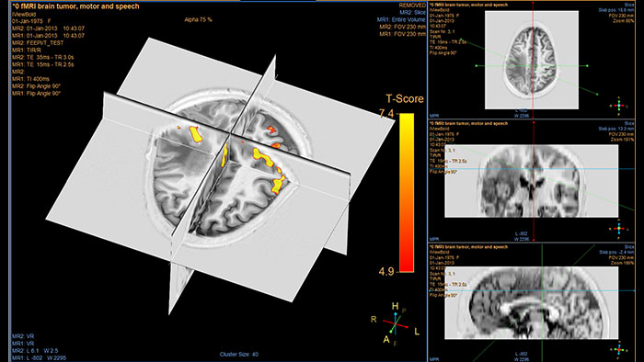Click the Zoom 151% label in coronal view
644x362 pixels.
coord(623,140)
